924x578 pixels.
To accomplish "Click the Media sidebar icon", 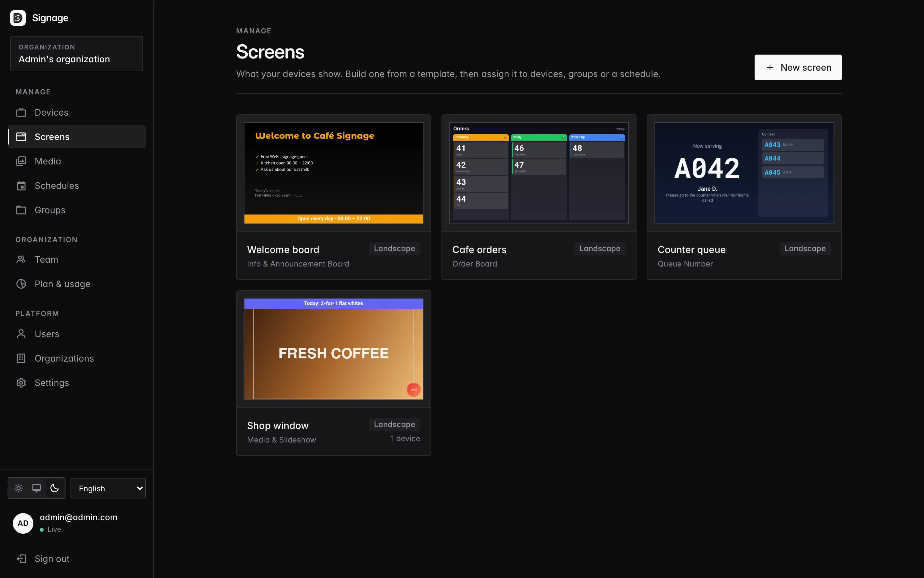I will pyautogui.click(x=21, y=161).
